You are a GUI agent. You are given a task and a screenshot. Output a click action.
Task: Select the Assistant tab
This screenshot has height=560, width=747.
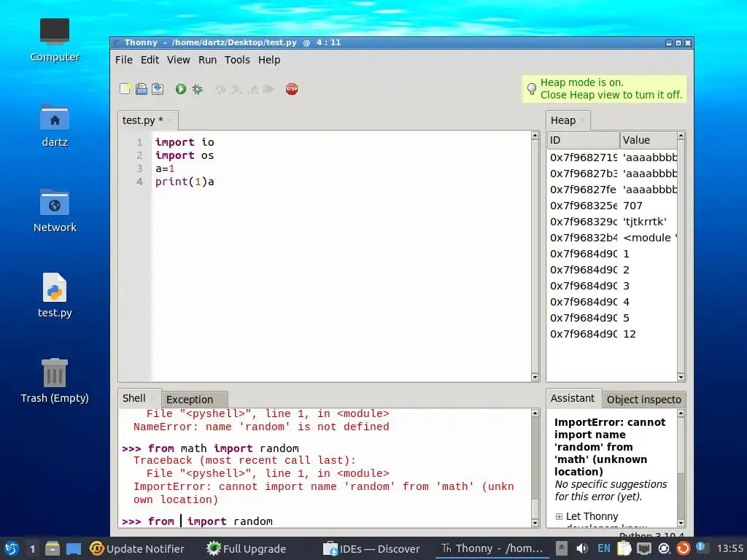[572, 398]
